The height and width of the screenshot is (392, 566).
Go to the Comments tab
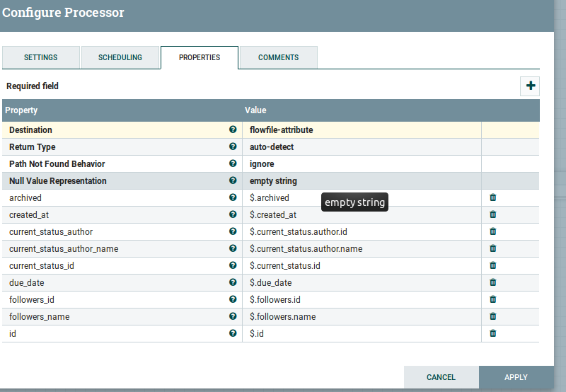pos(278,58)
